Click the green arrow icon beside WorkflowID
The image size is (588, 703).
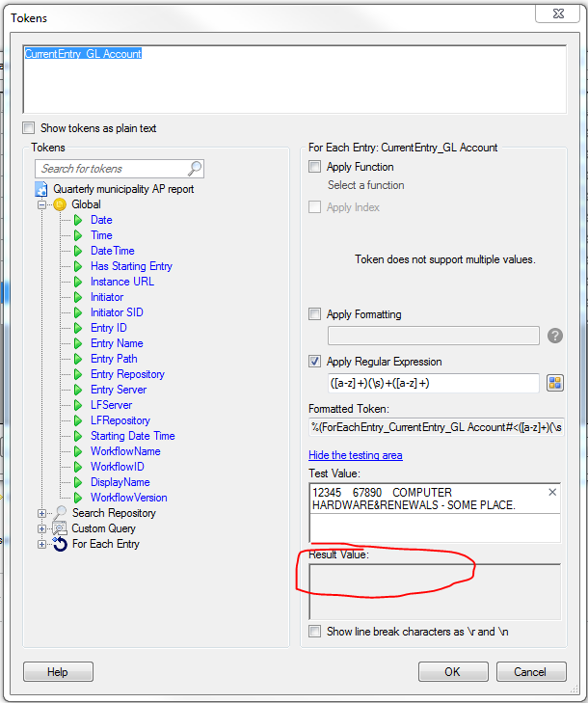pyautogui.click(x=78, y=467)
